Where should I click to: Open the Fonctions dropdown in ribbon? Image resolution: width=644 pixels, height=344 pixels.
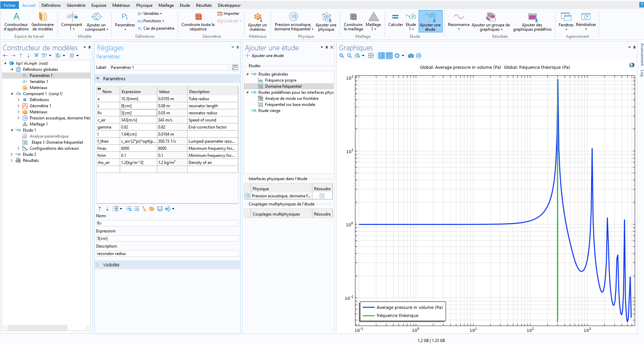click(151, 21)
